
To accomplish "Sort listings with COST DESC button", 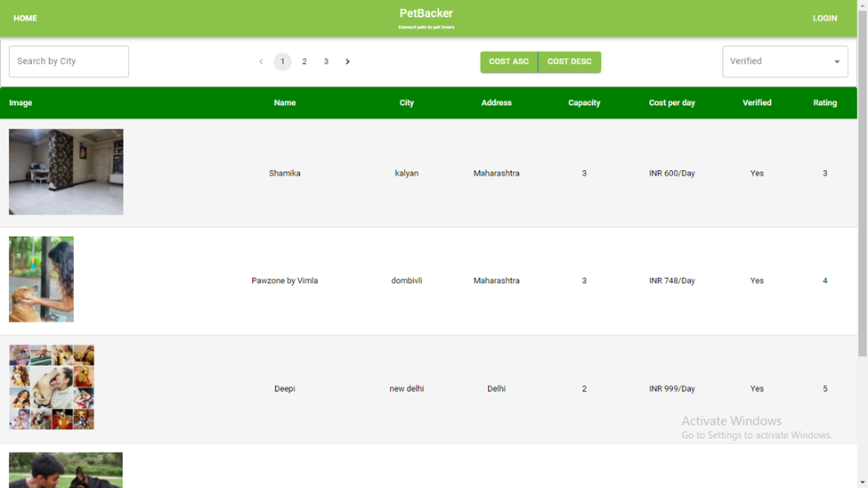I will [x=570, y=62].
